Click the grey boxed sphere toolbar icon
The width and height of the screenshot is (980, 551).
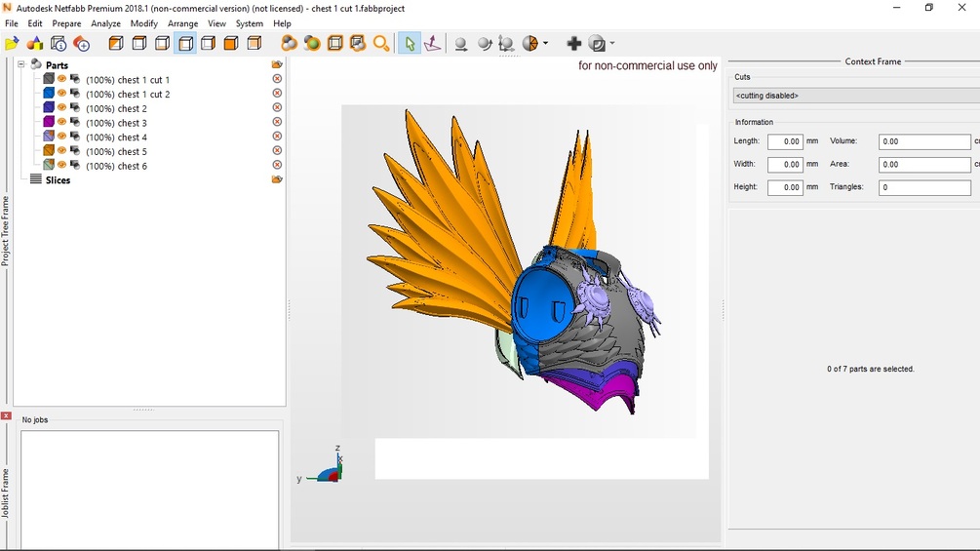click(598, 44)
